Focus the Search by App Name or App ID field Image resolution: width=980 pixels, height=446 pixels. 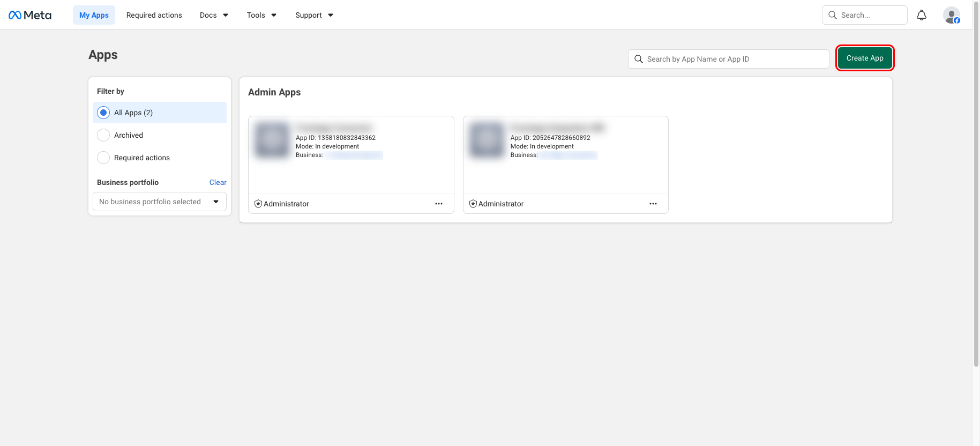coord(728,59)
